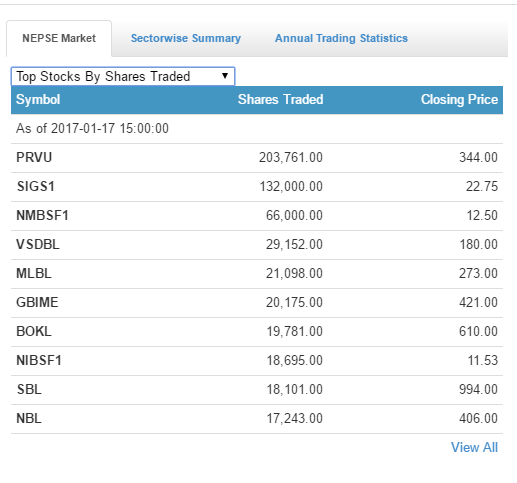
Task: Click the 132,000.00 shares traded value
Action: pos(291,186)
